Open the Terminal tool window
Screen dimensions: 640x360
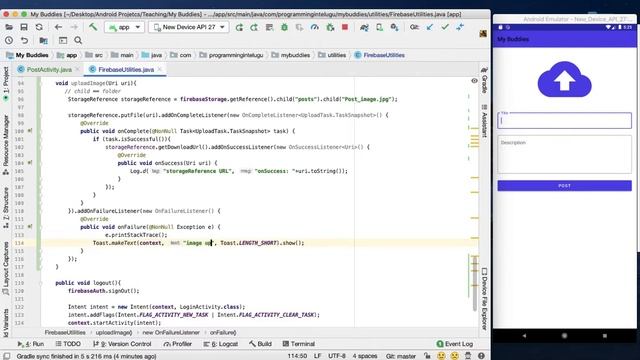[x=299, y=344]
